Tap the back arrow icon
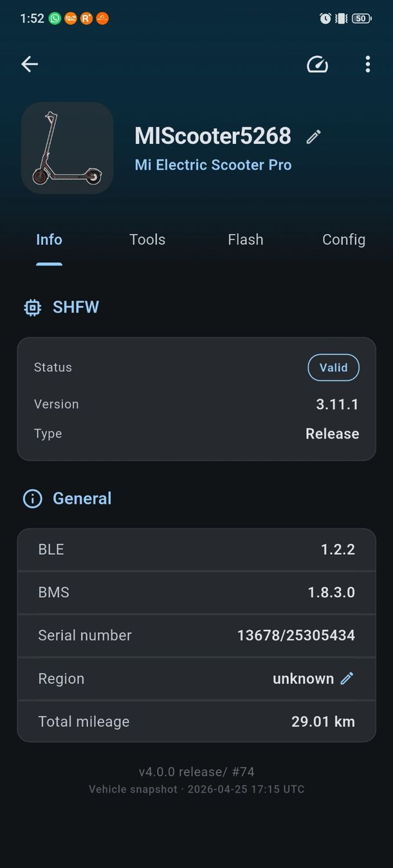Image resolution: width=393 pixels, height=868 pixels. (30, 64)
